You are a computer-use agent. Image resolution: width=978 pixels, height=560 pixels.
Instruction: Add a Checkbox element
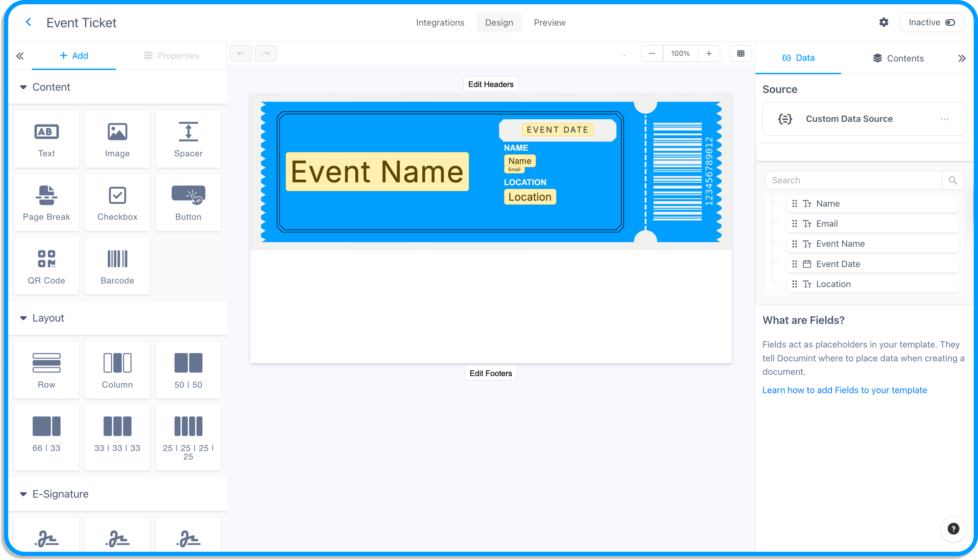point(117,202)
